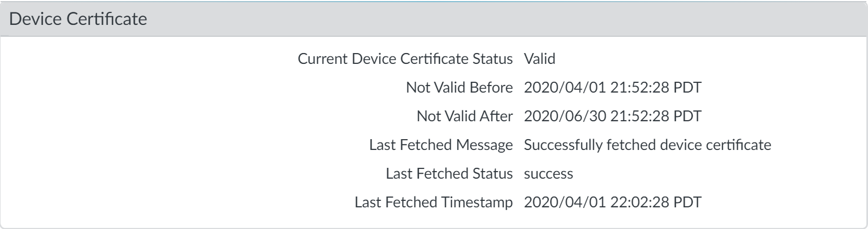The height and width of the screenshot is (229, 868).
Task: Click the Last Fetched Status label
Action: [449, 173]
